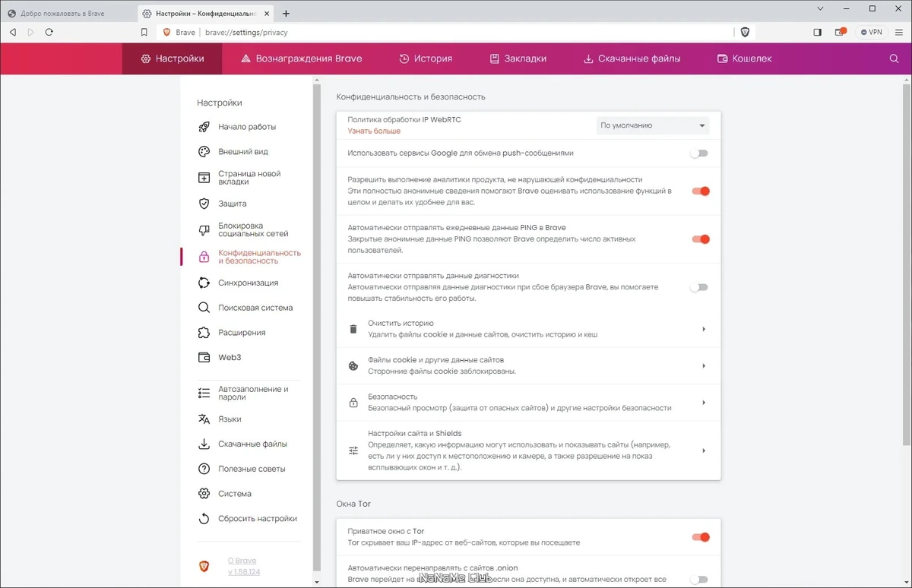Click the download icon for Скачанные файлы in sidebar

click(204, 444)
